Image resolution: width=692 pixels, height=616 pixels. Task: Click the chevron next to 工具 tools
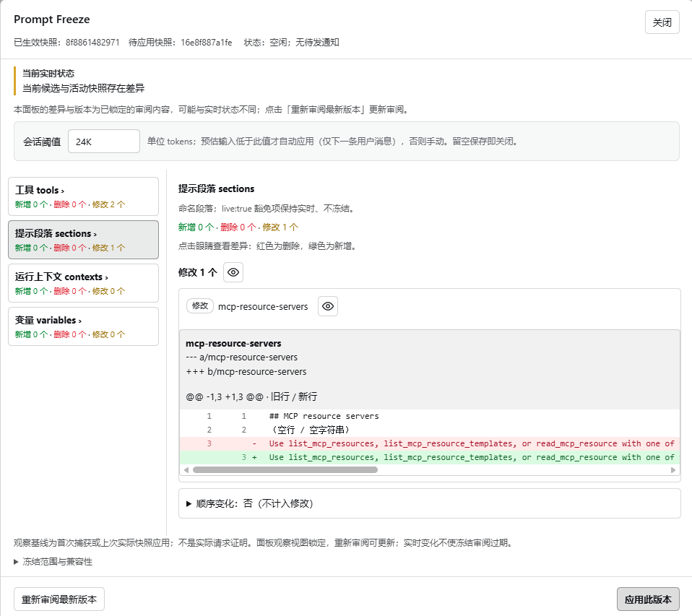click(x=63, y=191)
